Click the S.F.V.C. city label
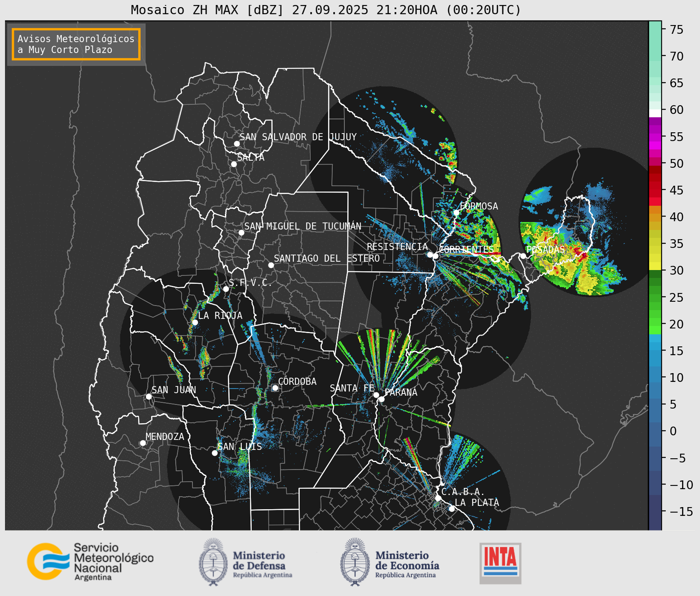Viewport: 700px width, 596px height. click(x=250, y=283)
